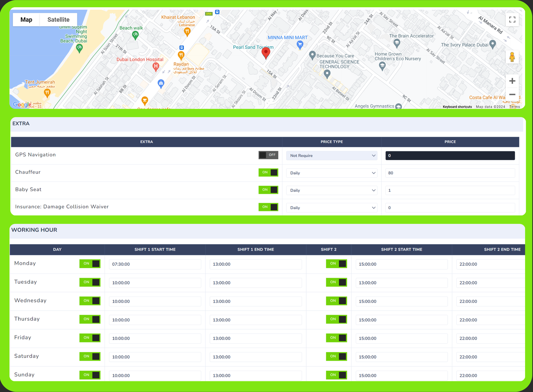
Task: Zoom in using the map plus icon
Action: click(512, 81)
